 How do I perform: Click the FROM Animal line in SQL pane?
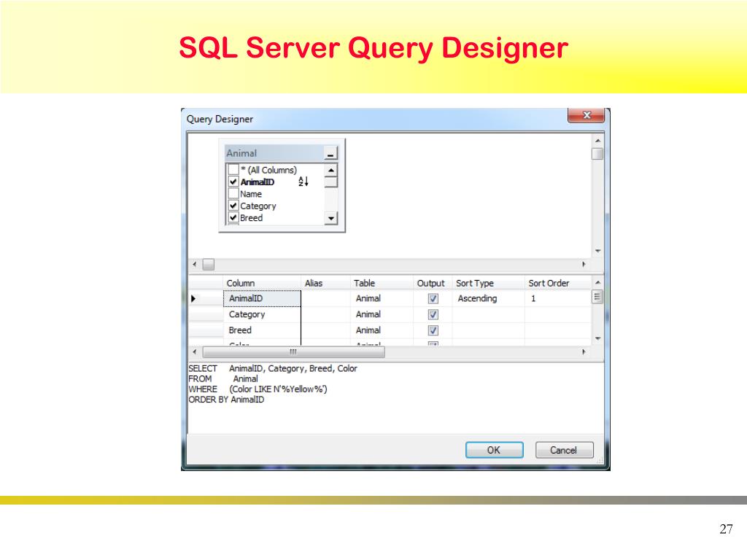click(x=223, y=379)
